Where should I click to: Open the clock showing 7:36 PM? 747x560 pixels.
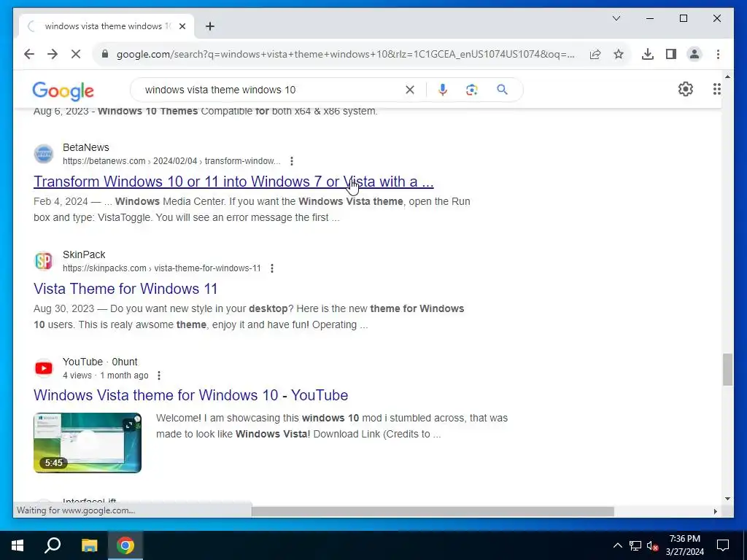684,545
